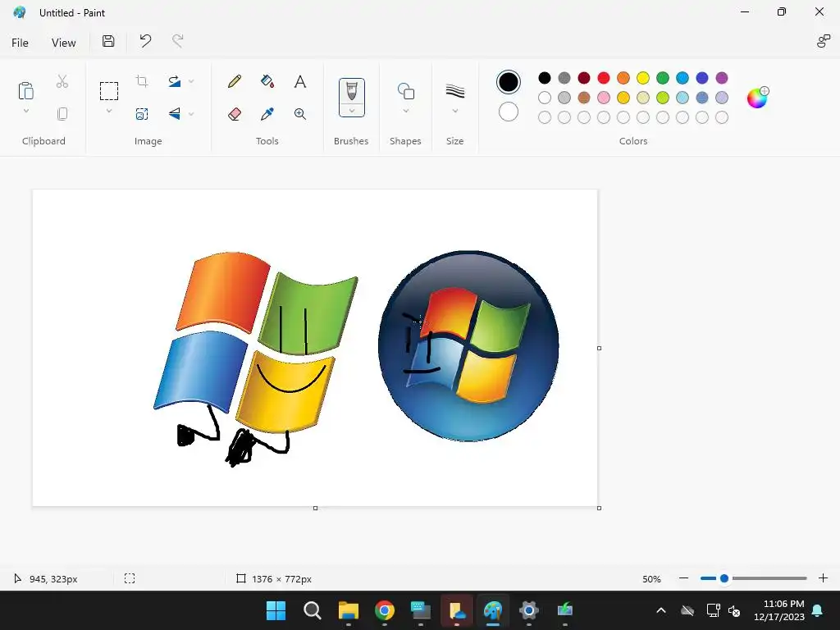840x630 pixels.
Task: Click the selection size icon in status bar
Action: click(x=130, y=578)
